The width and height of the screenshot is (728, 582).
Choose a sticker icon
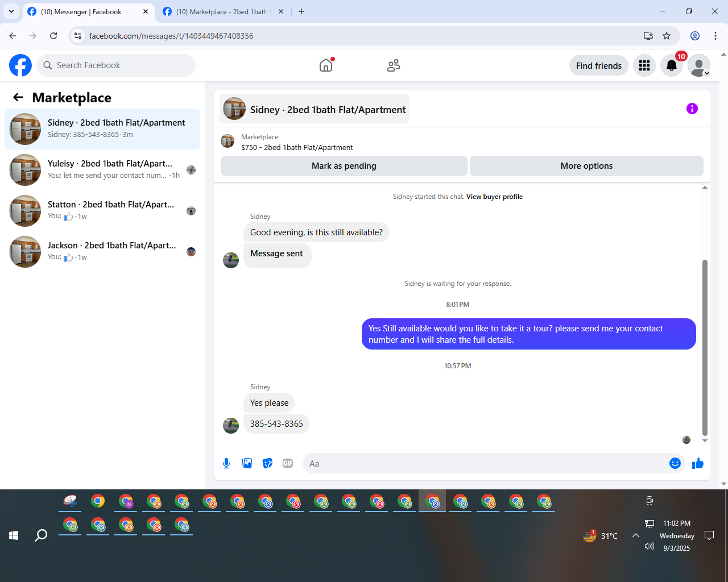[267, 463]
